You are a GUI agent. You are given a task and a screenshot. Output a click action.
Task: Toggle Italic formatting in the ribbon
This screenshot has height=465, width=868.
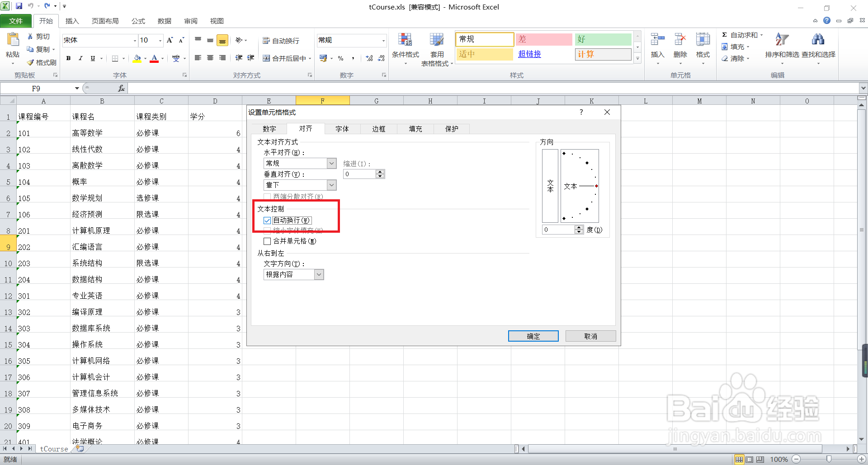[x=80, y=58]
